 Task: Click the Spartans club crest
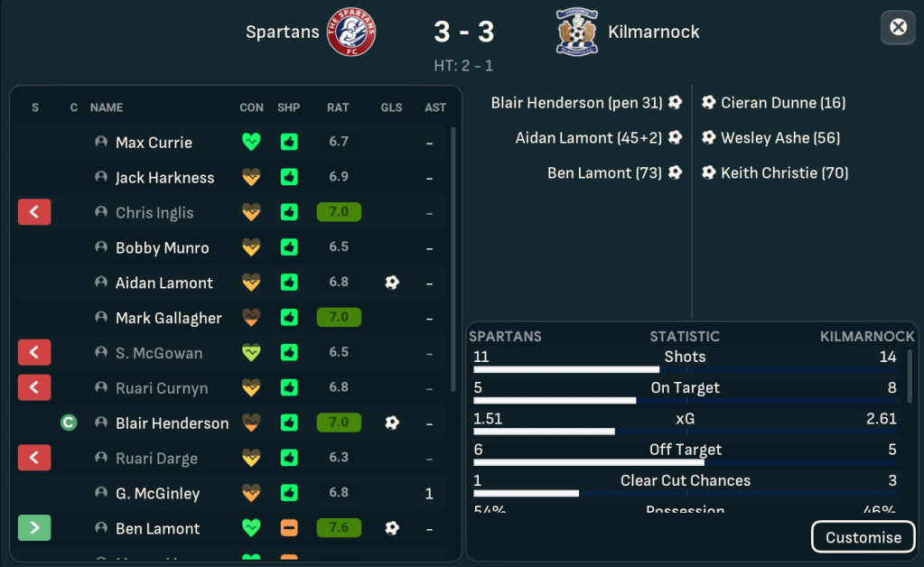[x=350, y=33]
